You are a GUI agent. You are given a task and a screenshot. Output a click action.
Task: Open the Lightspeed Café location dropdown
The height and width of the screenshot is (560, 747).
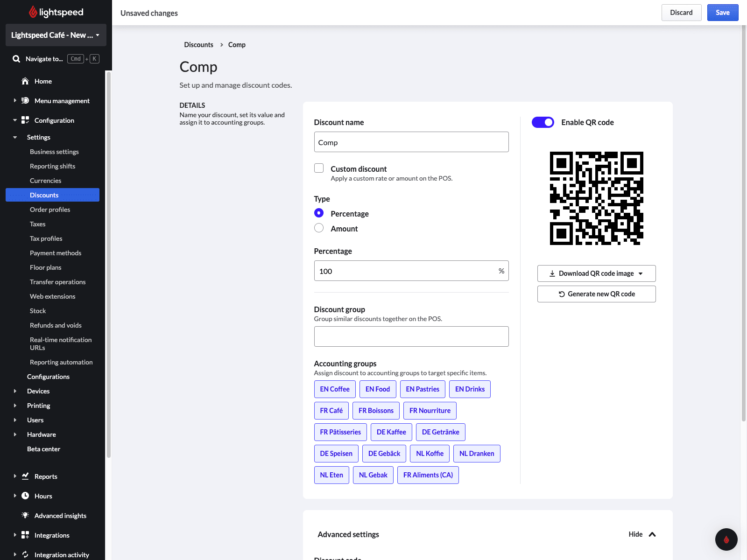pos(56,35)
